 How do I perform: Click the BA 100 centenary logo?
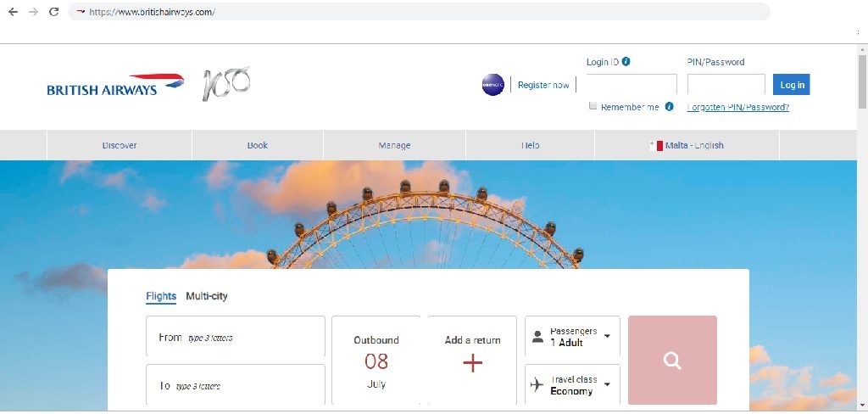click(x=225, y=84)
